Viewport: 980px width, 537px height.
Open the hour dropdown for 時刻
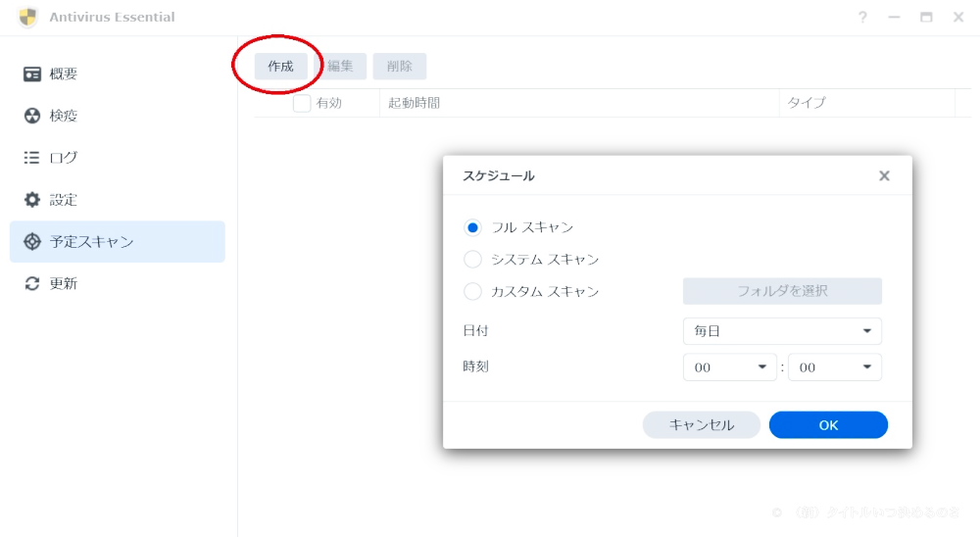[x=729, y=366]
